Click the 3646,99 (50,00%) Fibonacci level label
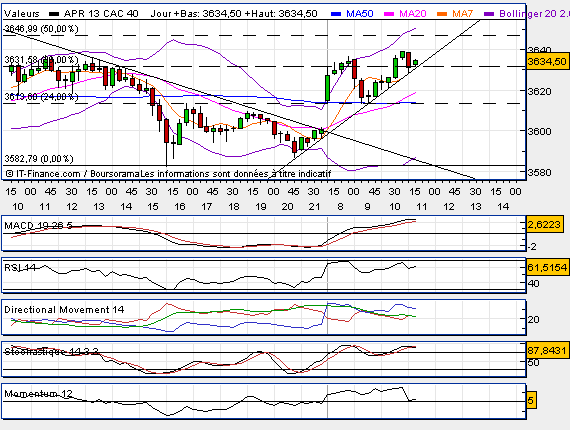 tap(41, 29)
